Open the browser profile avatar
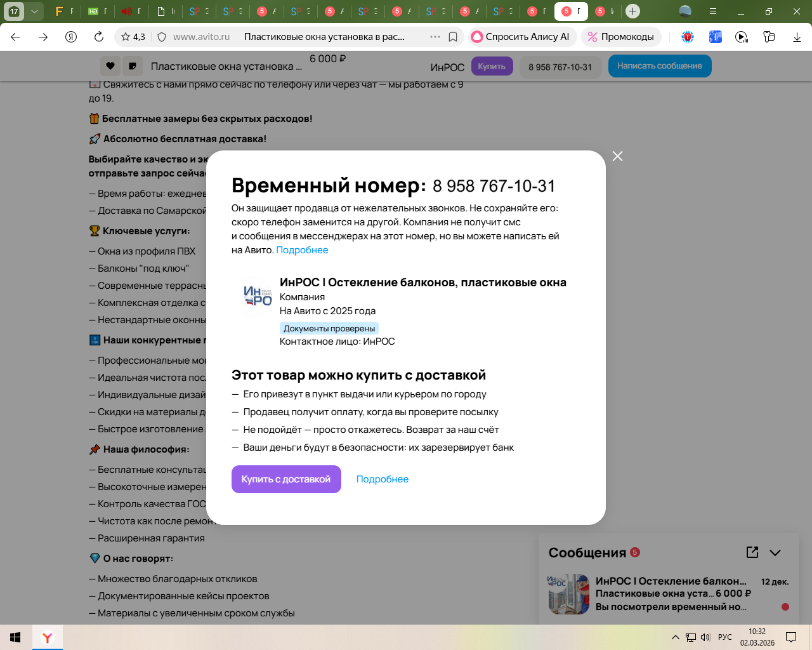This screenshot has width=812, height=650. (x=685, y=11)
